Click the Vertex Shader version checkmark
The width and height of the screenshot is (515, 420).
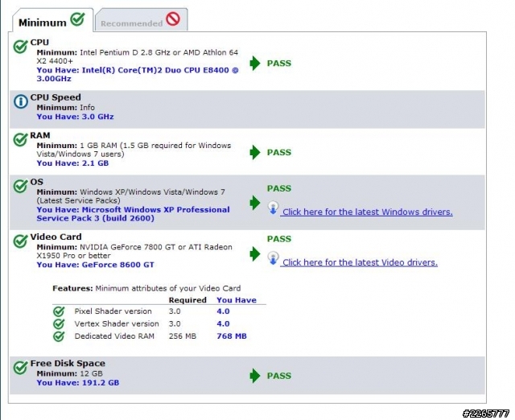[59, 323]
